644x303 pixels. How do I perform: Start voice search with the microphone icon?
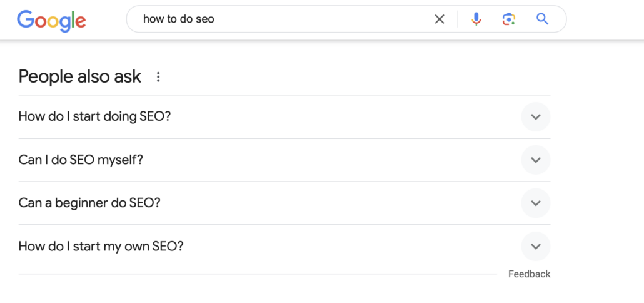pyautogui.click(x=476, y=19)
